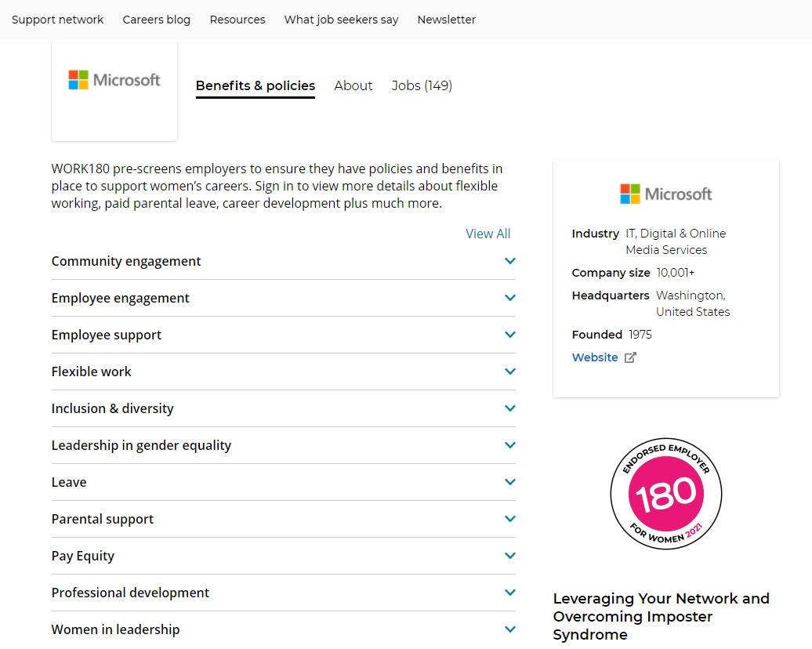Expand Inclusion & diversity with its chevron
The image size is (812, 649).
[x=510, y=408]
